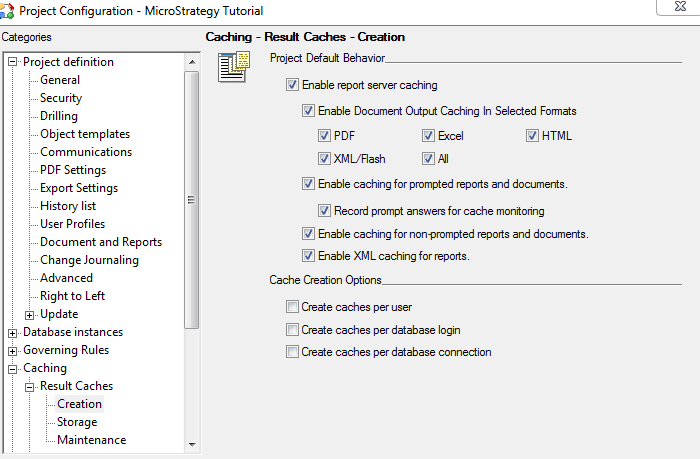The width and height of the screenshot is (700, 459).
Task: Select Database instances tree item
Action: tap(73, 332)
